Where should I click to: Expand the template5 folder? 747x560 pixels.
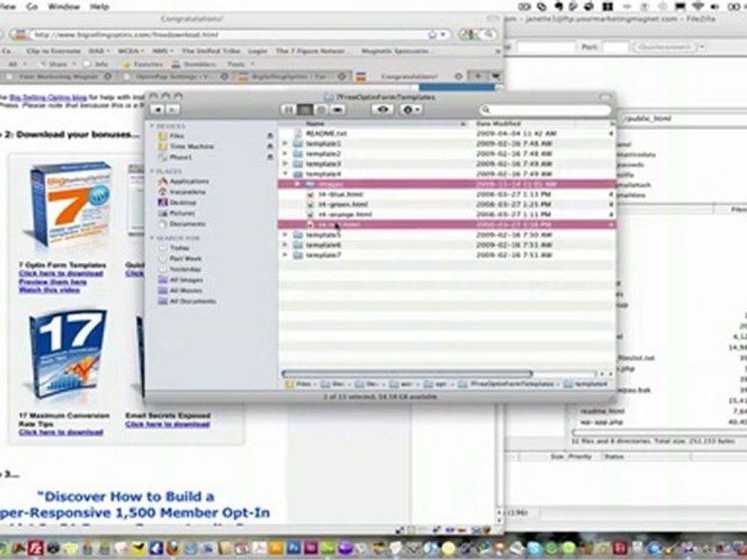click(x=286, y=235)
